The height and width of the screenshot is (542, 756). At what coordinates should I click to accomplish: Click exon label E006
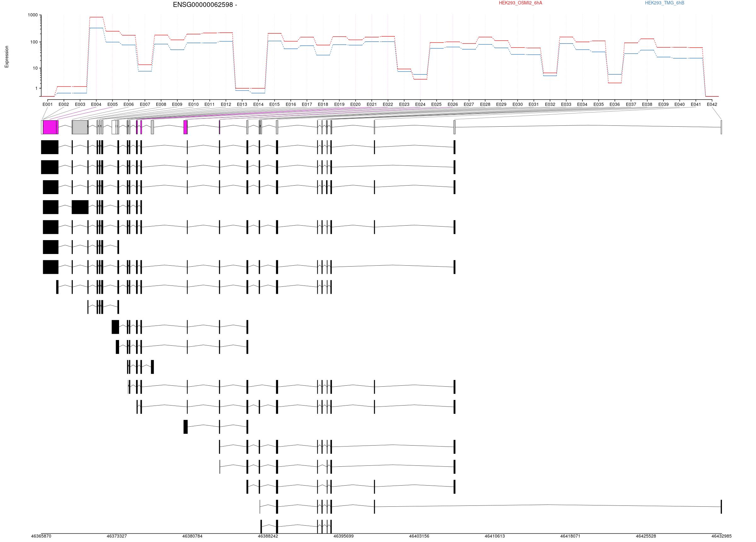click(x=129, y=104)
